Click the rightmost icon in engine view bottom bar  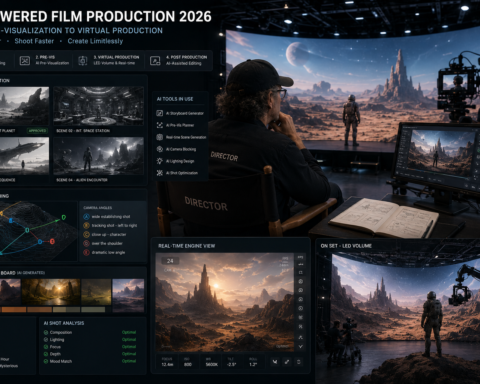pos(299,361)
